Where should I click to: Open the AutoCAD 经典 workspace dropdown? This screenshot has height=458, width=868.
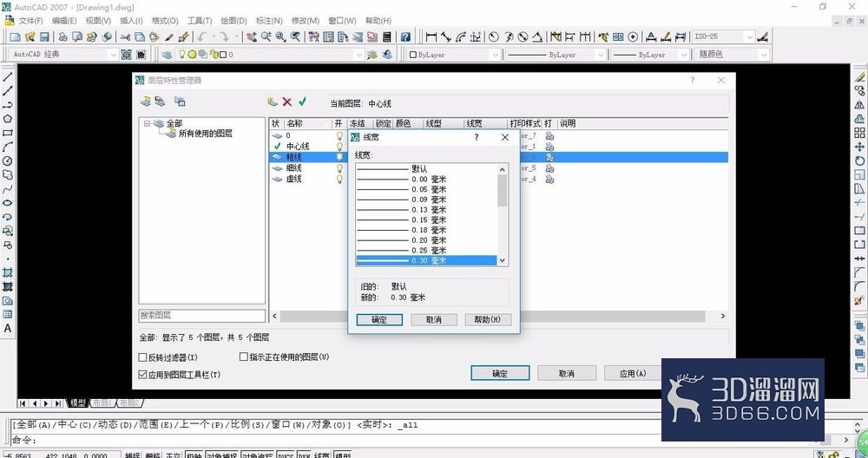[x=112, y=54]
